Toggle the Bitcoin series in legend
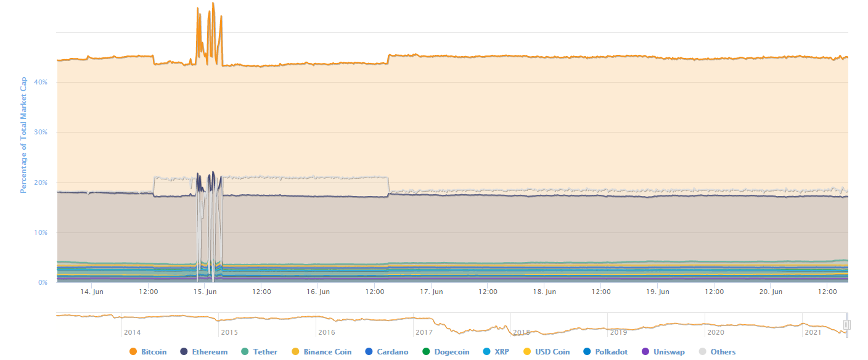The width and height of the screenshot is (868, 360). coord(148,352)
